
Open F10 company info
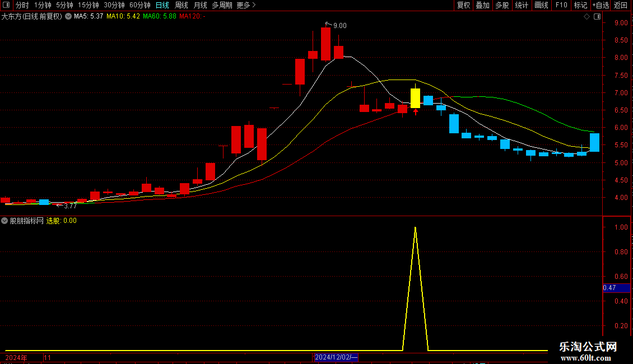pos(561,5)
